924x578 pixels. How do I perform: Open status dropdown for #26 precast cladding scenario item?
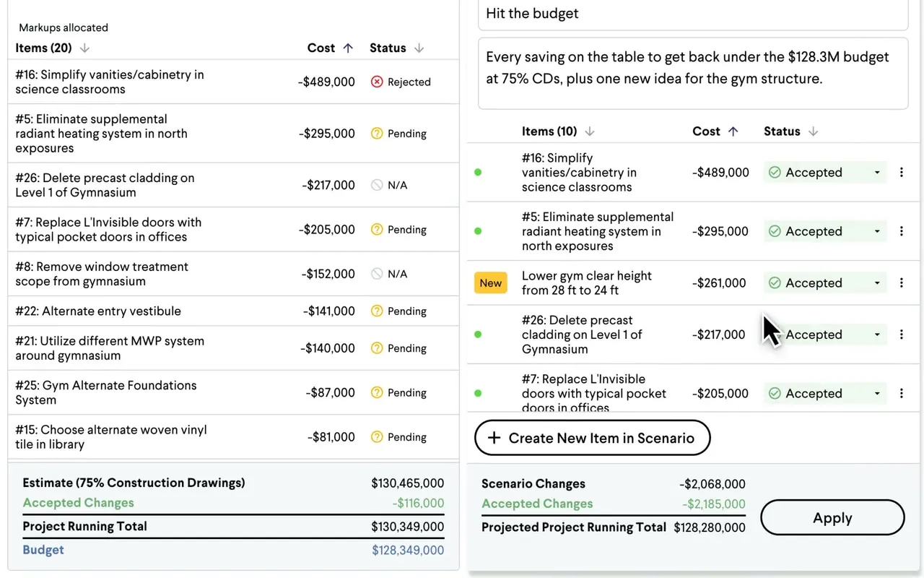(824, 335)
